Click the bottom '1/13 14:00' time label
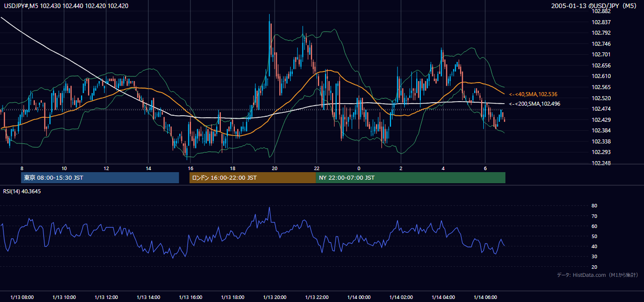Viewport: 644px width, 302px height. [149, 297]
